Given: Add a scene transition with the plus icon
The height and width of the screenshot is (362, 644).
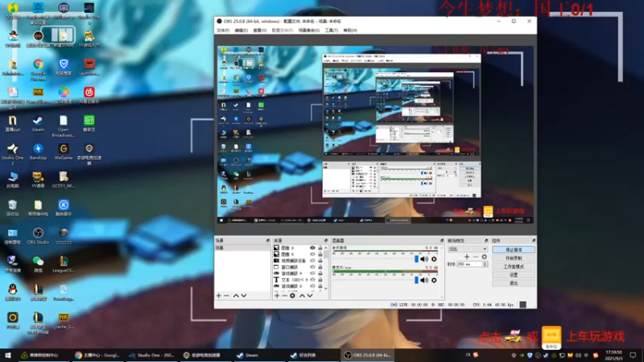Looking at the screenshot, I should 467,257.
